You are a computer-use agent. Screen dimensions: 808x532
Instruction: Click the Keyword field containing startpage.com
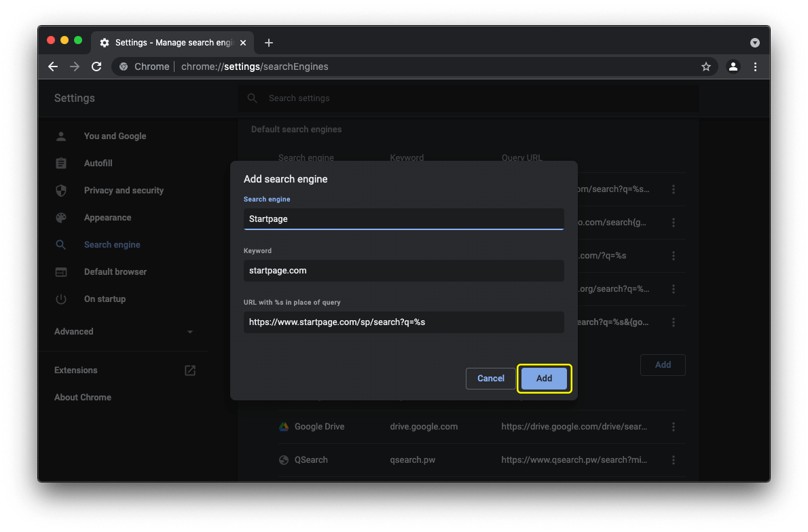click(x=403, y=270)
